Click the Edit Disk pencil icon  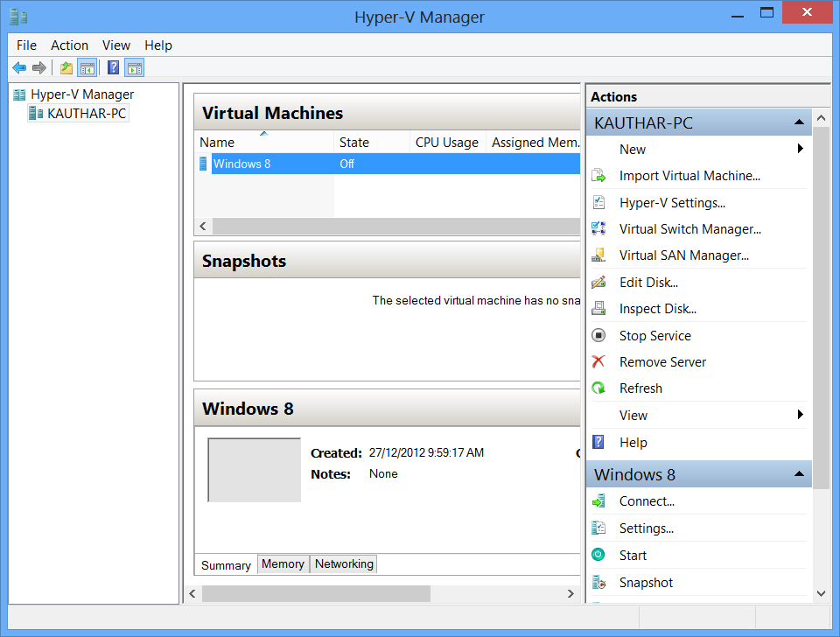coord(598,283)
